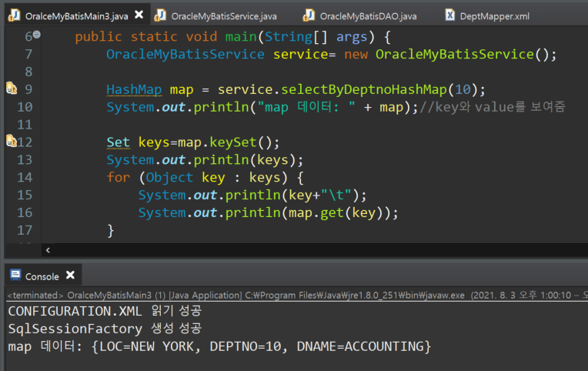The width and height of the screenshot is (588, 371).
Task: Click the warning marker on line 9
Action: pyautogui.click(x=12, y=89)
